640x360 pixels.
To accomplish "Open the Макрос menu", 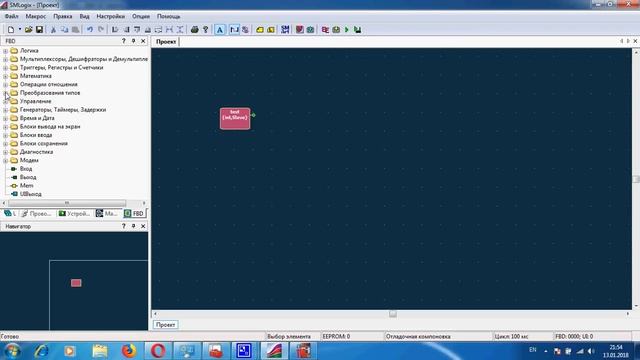I will [36, 16].
